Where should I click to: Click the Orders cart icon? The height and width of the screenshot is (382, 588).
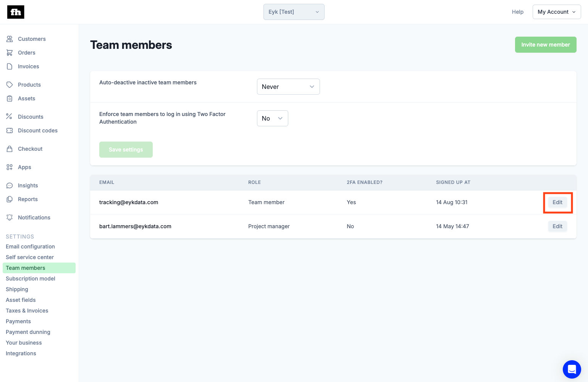tap(10, 53)
